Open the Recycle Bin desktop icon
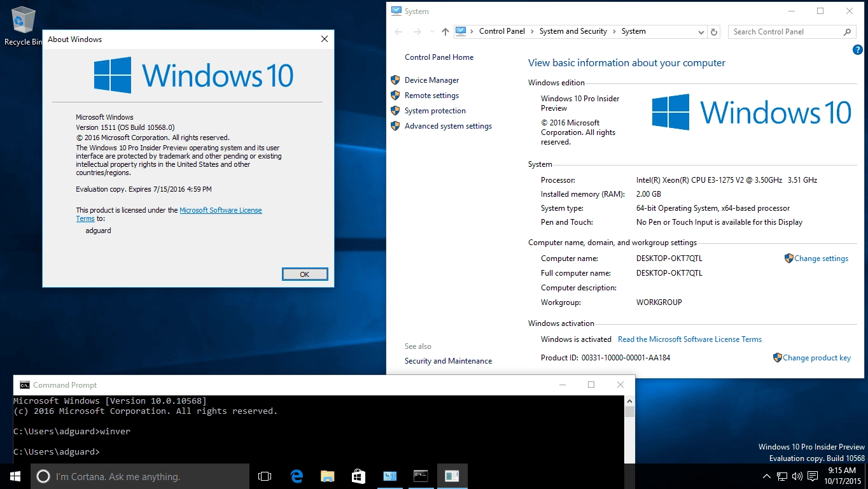Image resolution: width=868 pixels, height=489 pixels. [23, 27]
